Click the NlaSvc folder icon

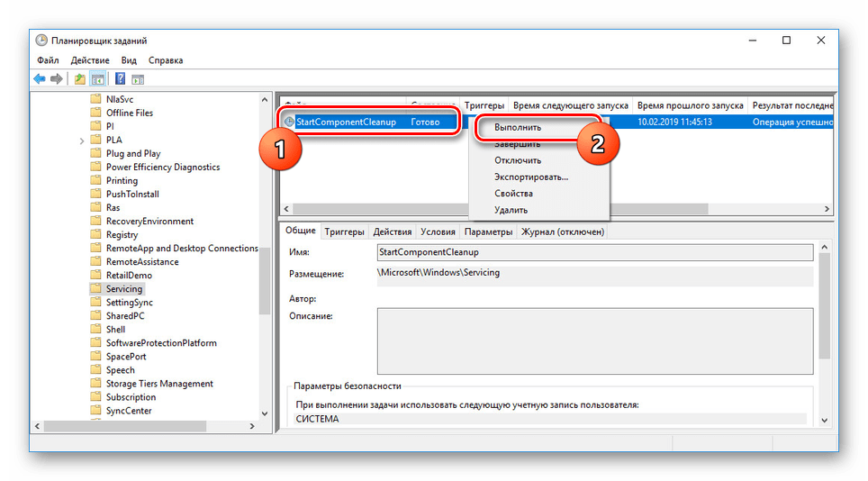95,99
